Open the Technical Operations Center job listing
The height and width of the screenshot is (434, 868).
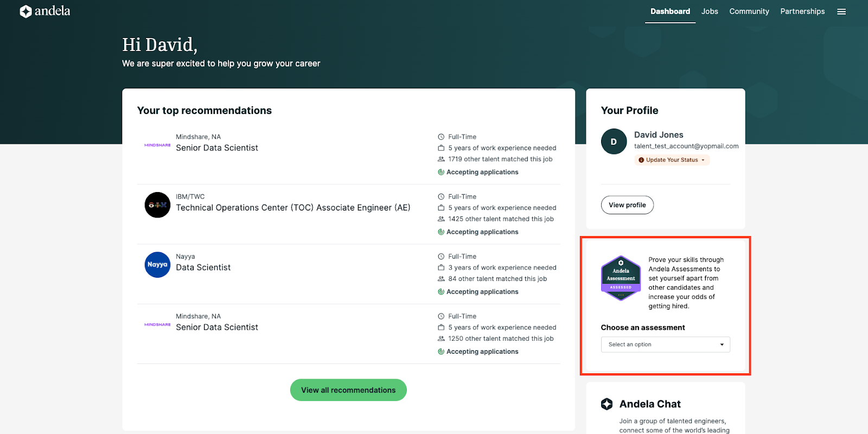pyautogui.click(x=293, y=208)
